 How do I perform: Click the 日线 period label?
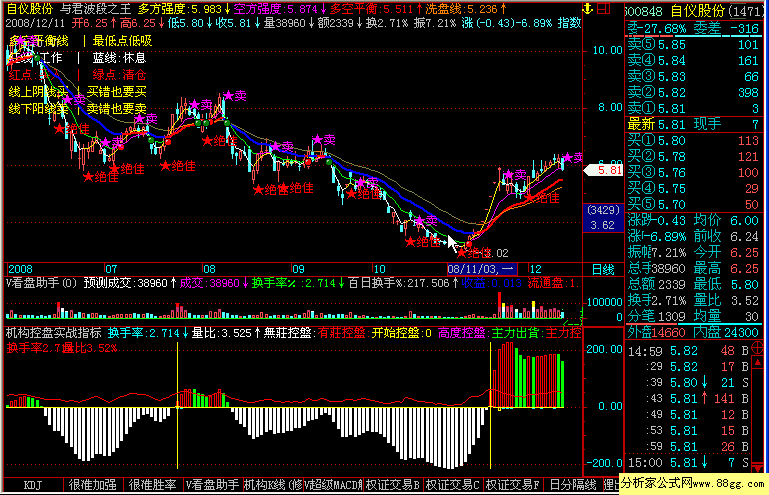click(x=603, y=269)
